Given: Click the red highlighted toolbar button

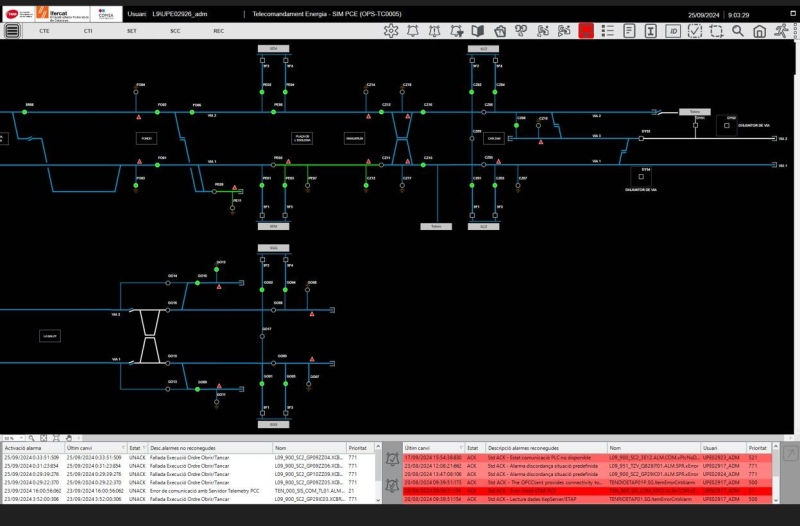Looking at the screenshot, I should point(586,31).
